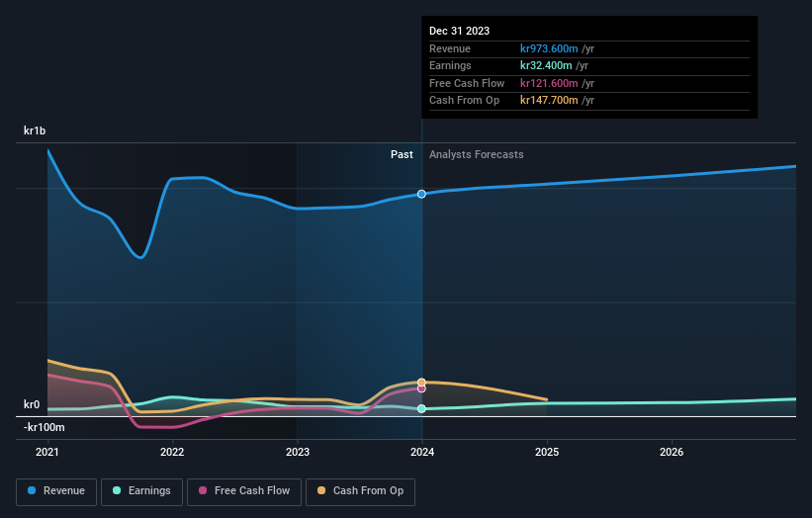Click the kr121.600m free cash flow value
The width and height of the screenshot is (812, 518).
coord(549,83)
